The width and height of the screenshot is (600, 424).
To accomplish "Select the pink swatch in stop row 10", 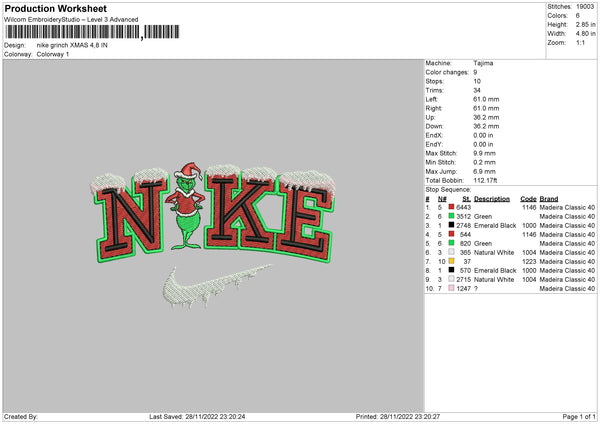I will point(451,288).
